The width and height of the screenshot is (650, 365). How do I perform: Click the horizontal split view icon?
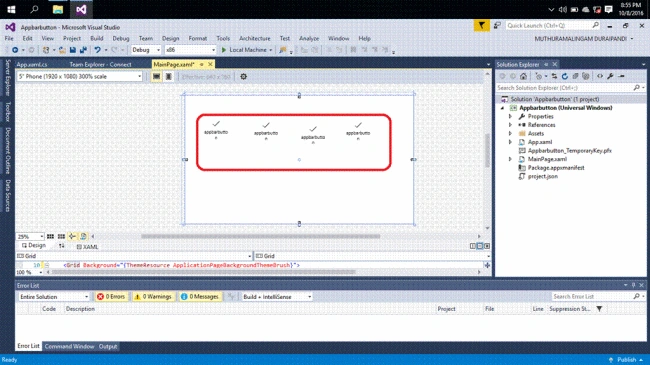click(x=480, y=246)
